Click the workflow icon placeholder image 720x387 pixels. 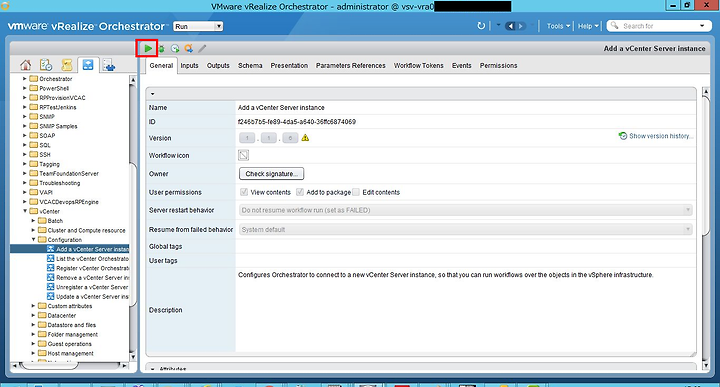(x=243, y=155)
